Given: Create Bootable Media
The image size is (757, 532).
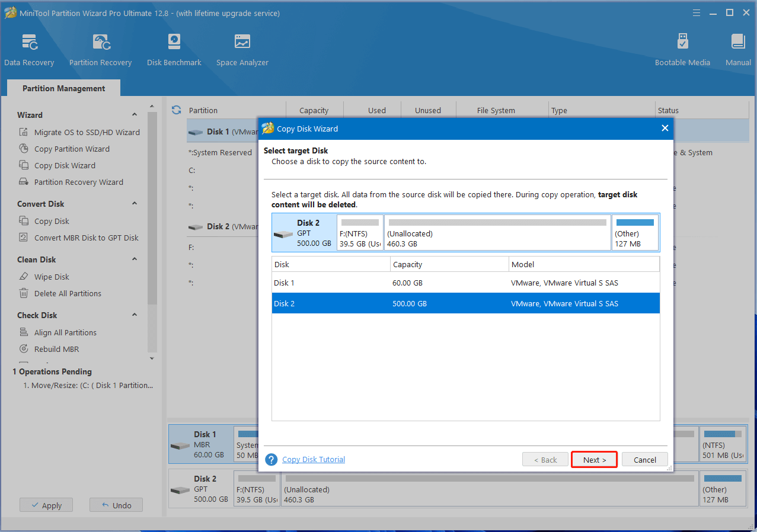Looking at the screenshot, I should pos(682,50).
